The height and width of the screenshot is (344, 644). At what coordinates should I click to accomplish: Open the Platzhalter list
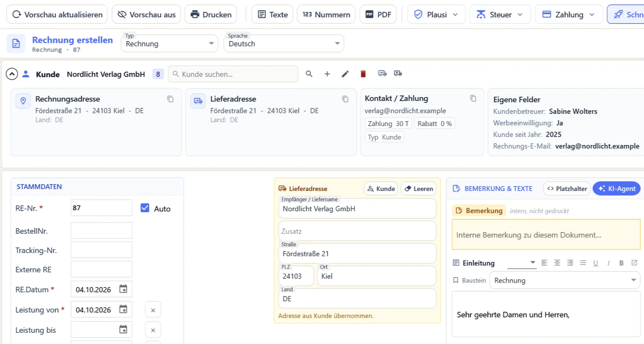click(x=567, y=189)
